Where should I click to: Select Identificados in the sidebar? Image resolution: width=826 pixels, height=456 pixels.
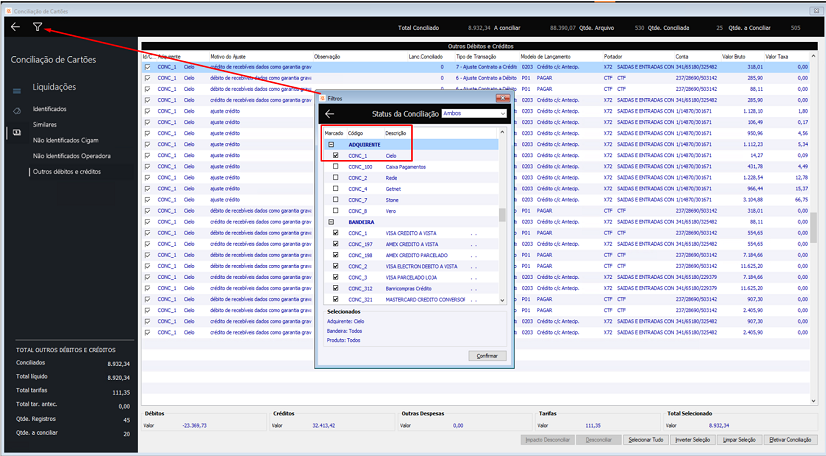point(50,109)
